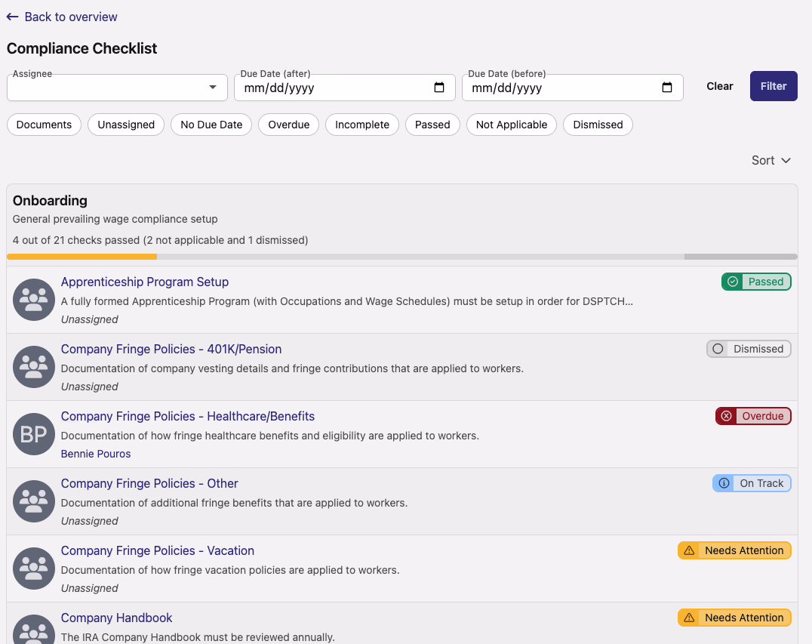Toggle the Documents filter chip
Image resolution: width=812 pixels, height=644 pixels.
tap(44, 125)
